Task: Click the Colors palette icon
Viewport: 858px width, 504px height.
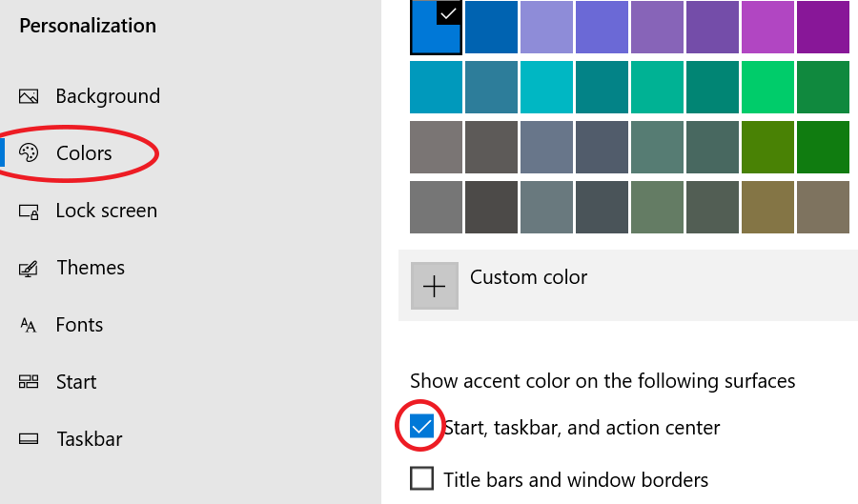Action: [29, 153]
